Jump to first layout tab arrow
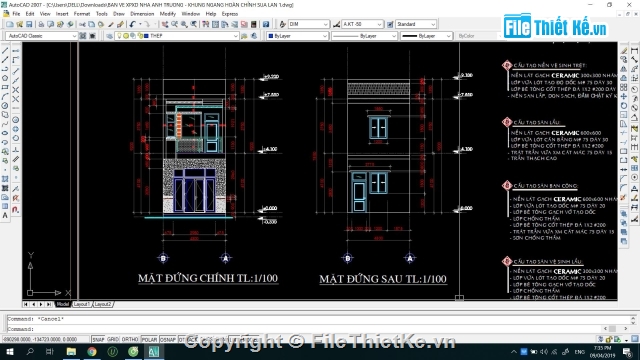The image size is (640, 360). click(x=26, y=304)
